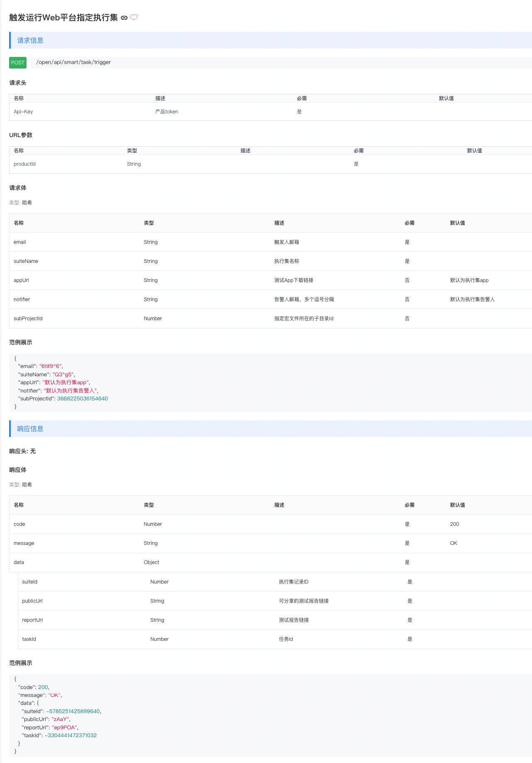Click the default value OK for message

(454, 543)
